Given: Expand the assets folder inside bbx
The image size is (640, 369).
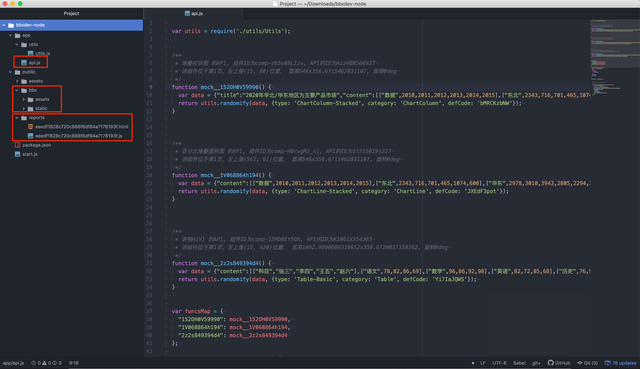Looking at the screenshot, I should point(24,99).
